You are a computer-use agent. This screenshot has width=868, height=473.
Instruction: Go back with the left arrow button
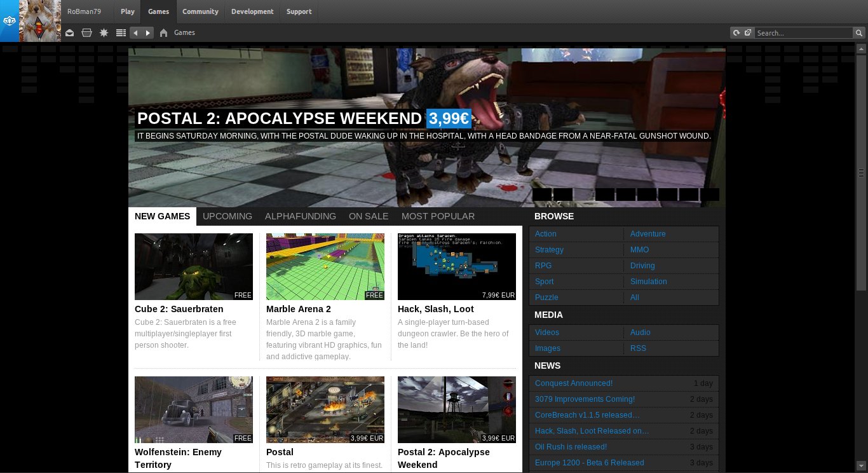point(136,33)
